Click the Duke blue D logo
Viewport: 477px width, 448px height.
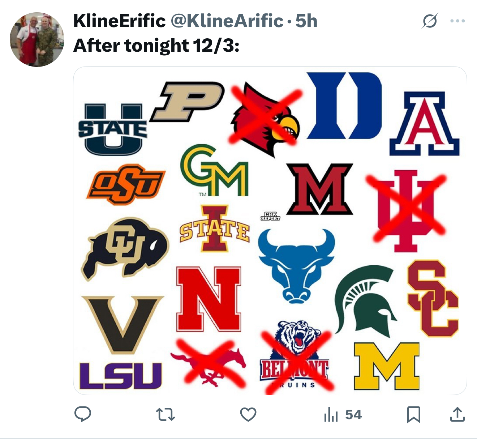click(x=344, y=106)
